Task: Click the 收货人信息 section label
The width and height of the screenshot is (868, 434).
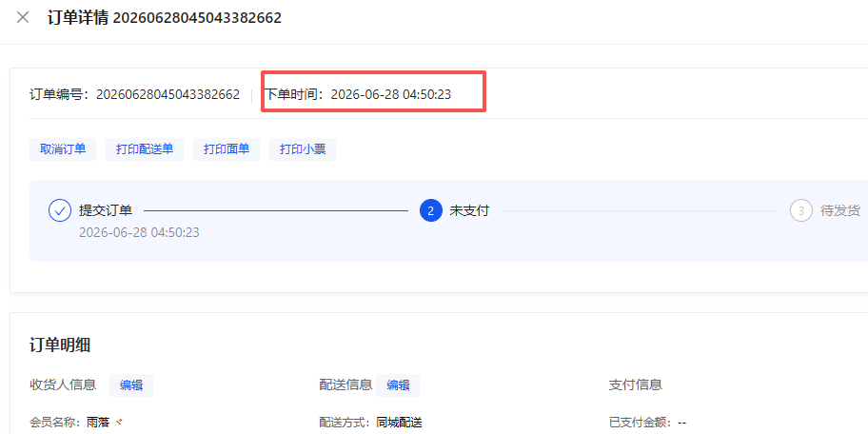Action: (x=63, y=385)
